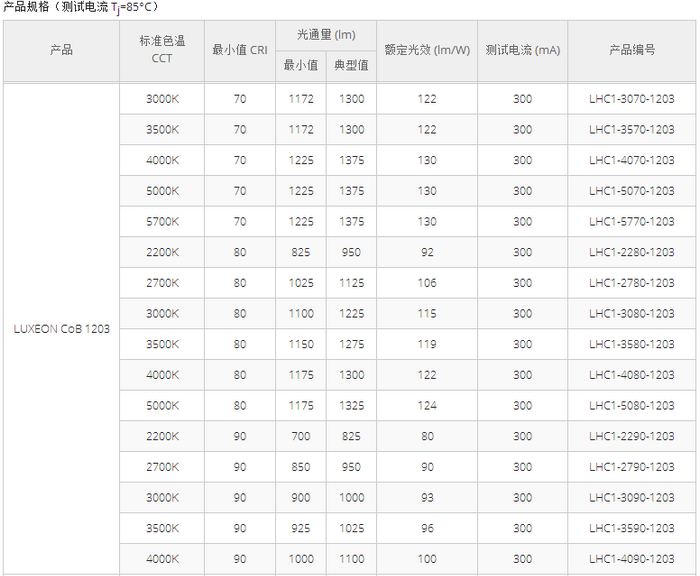700x576 pixels.
Task: Click 2700K cell in LHC1-2780-1203 row
Action: tap(162, 283)
